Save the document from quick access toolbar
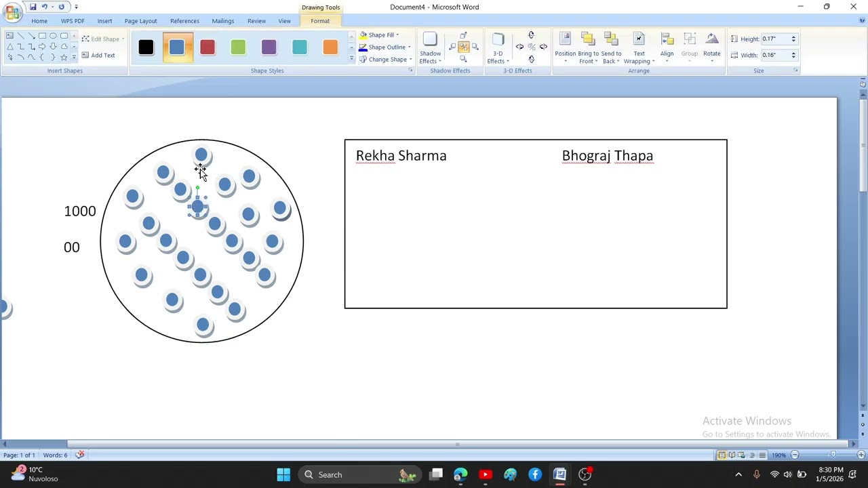This screenshot has width=868, height=488. 33,7
